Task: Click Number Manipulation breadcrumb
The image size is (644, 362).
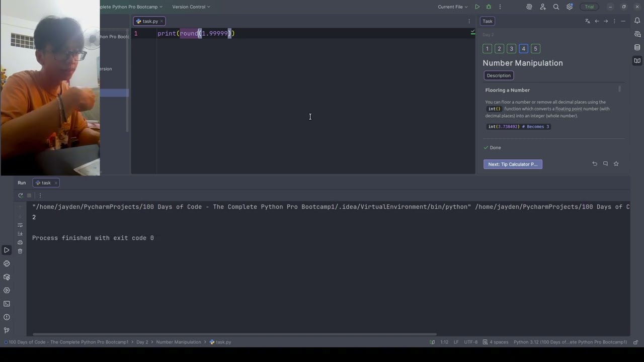Action: (x=179, y=342)
